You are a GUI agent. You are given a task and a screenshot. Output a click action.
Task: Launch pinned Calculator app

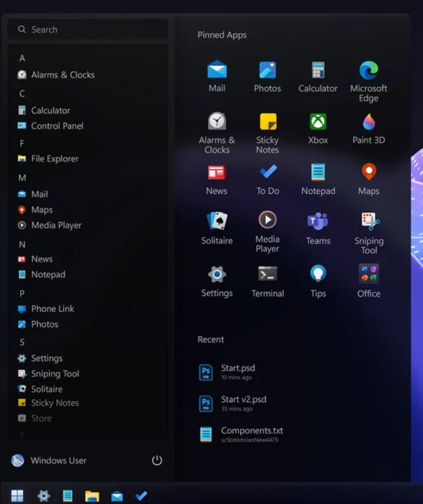point(318,76)
